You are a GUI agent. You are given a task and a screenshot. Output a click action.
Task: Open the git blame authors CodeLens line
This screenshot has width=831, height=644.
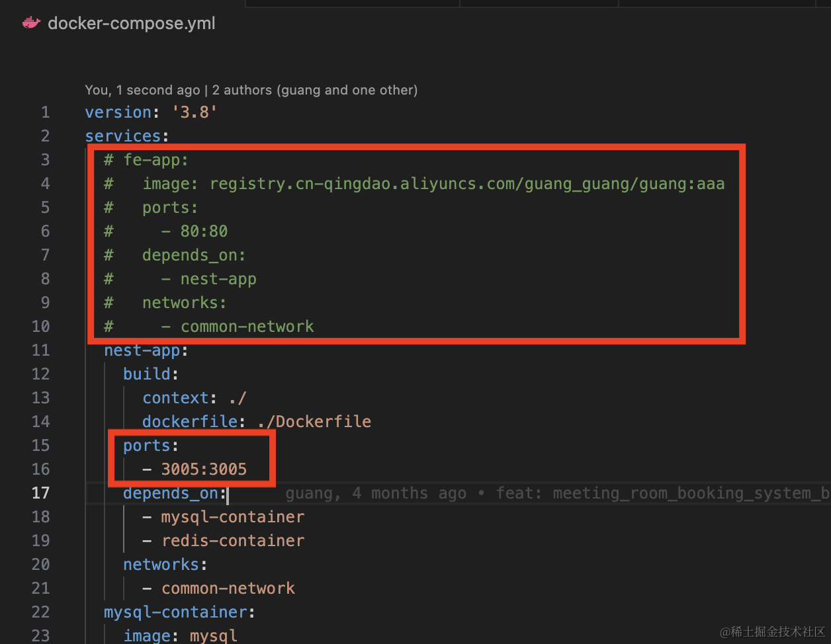click(251, 90)
